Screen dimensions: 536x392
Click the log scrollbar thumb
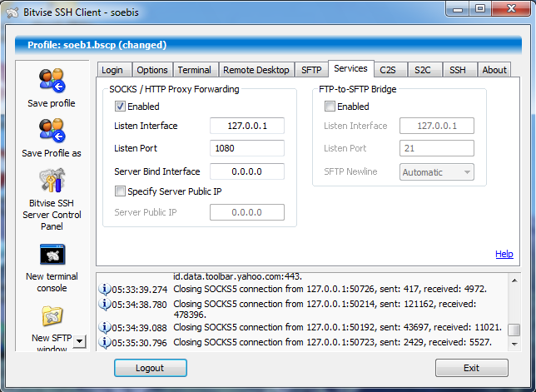coord(514,330)
